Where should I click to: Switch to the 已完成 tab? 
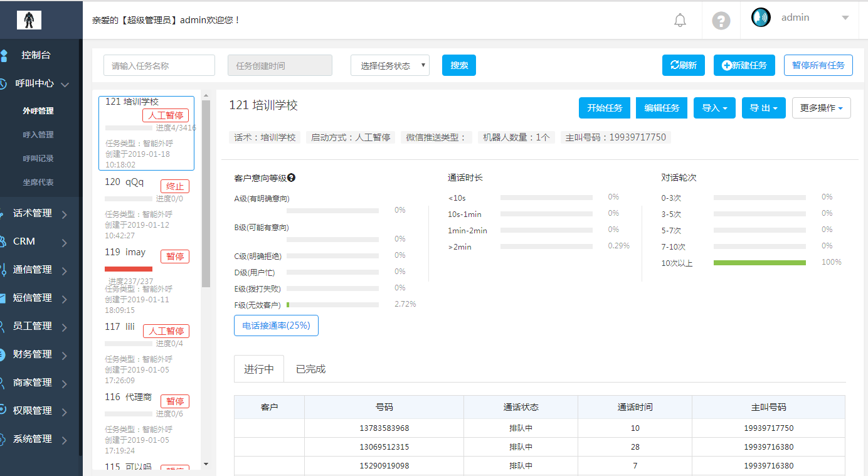(x=310, y=369)
